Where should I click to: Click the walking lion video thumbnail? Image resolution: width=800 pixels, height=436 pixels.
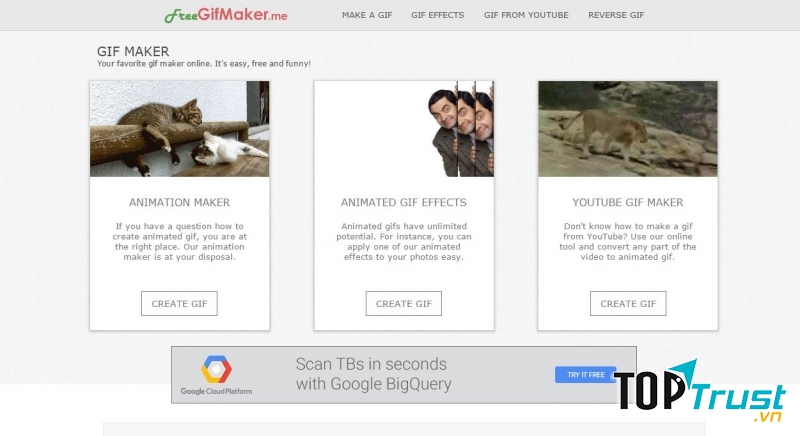point(628,129)
